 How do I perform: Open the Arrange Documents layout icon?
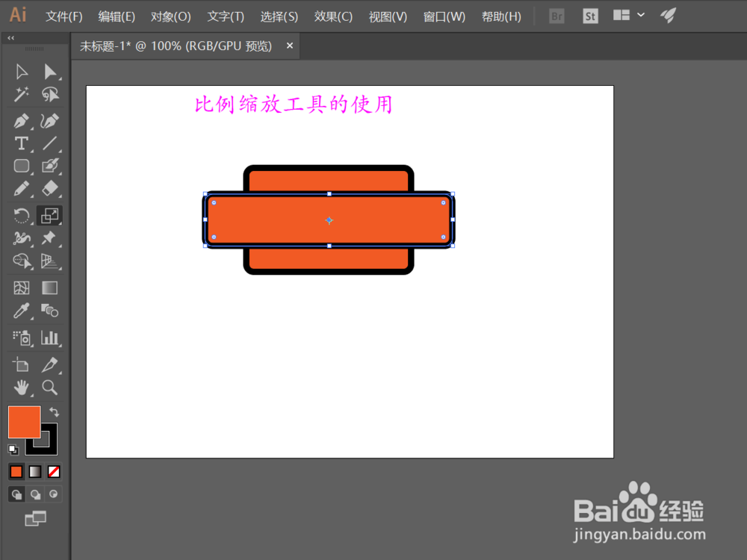click(622, 15)
